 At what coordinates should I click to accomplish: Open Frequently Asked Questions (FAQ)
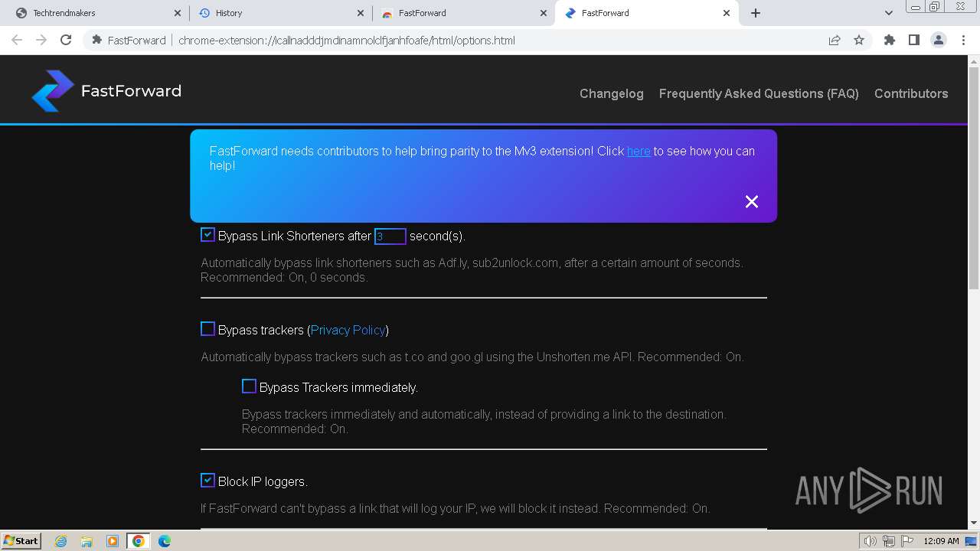pos(759,93)
